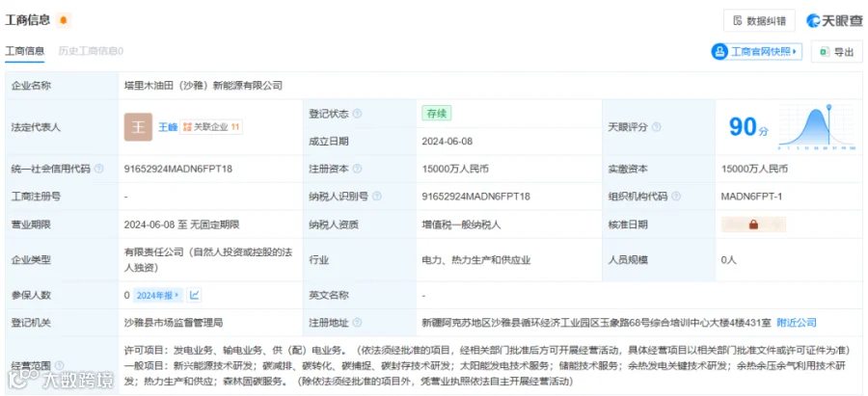868x396 pixels.
Task: Click the 导出 export button
Action: (x=836, y=51)
